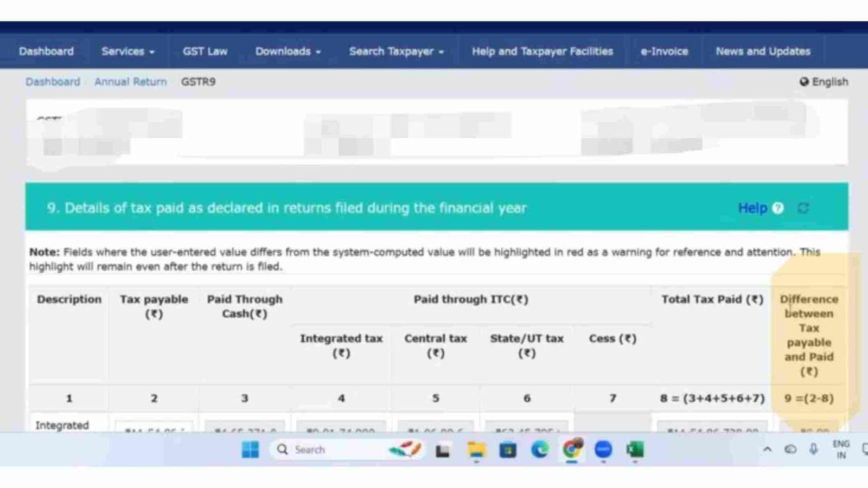Viewport: 868px width, 488px height.
Task: Click the Annual Return breadcrumb link
Action: 130,82
